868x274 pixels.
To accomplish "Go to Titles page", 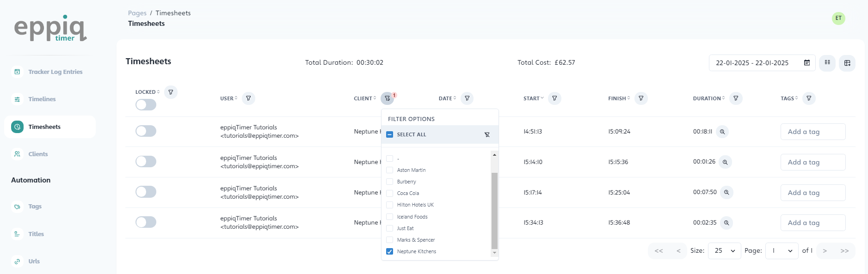I will point(36,234).
